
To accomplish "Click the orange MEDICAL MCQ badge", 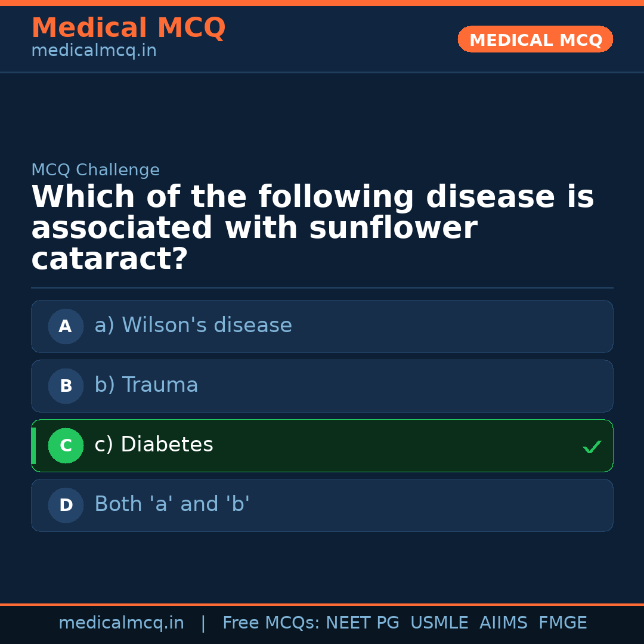I will pos(535,40).
